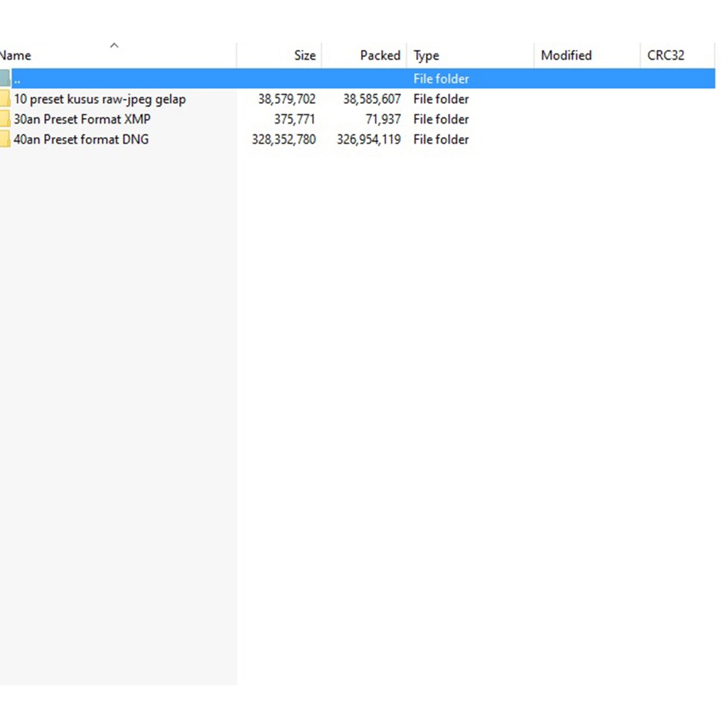Viewport: 728px width, 728px height.
Task: Sort by the Packed column header
Action: (380, 55)
